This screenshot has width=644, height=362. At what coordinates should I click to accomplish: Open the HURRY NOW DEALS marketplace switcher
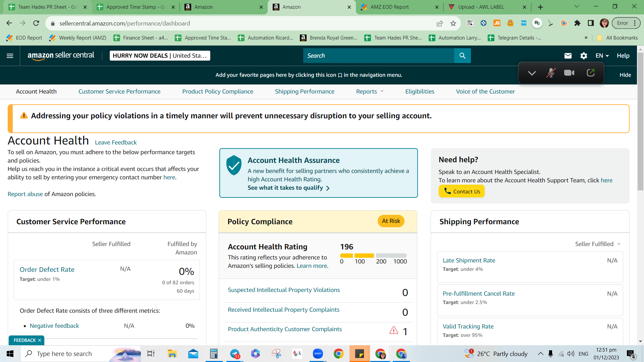tap(160, 56)
